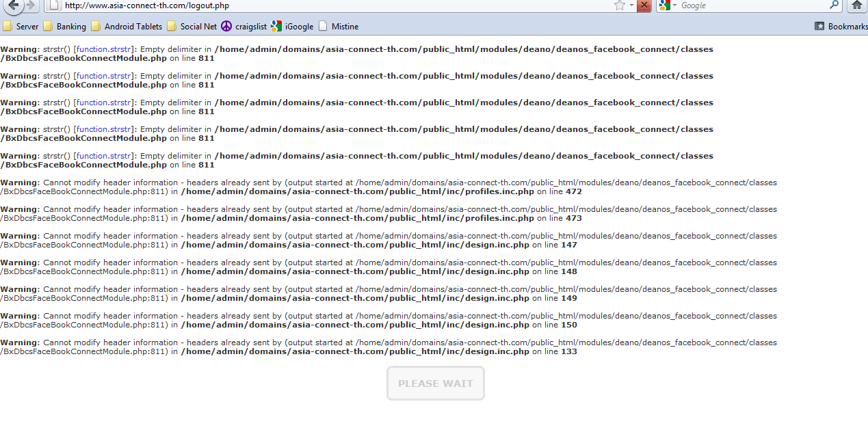Click the search magnifier icon

[x=834, y=5]
